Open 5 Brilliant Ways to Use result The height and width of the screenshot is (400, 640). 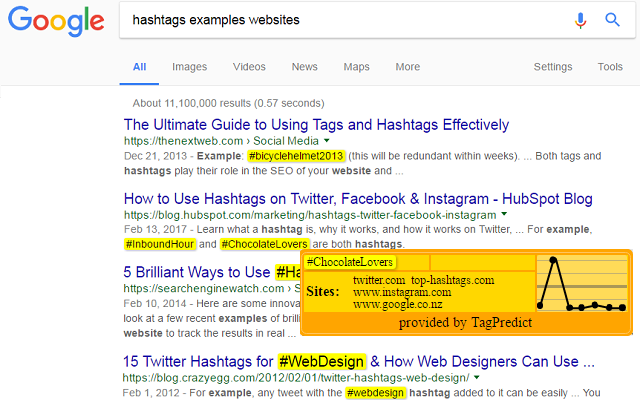click(212, 272)
